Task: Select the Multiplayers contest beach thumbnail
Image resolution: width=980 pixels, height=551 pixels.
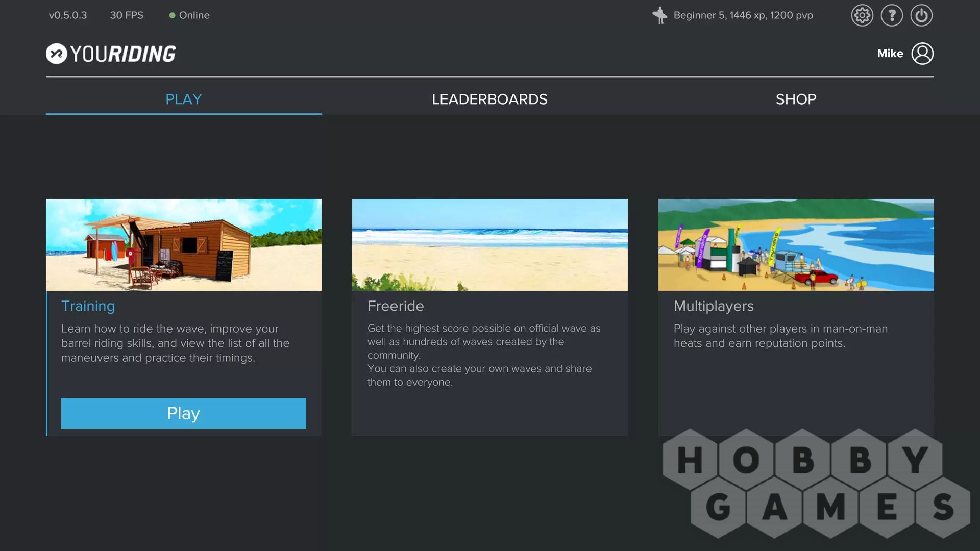Action: 796,245
